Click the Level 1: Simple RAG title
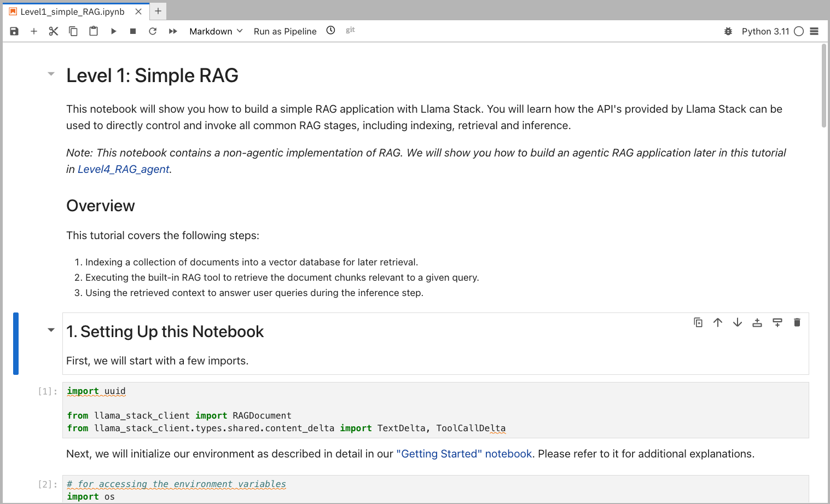Screen dimensions: 830x504 [x=152, y=76]
